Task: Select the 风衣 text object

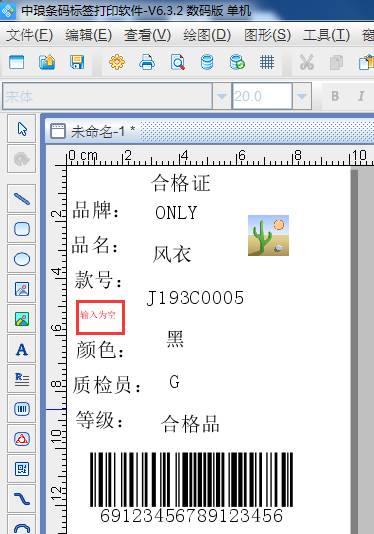Action: tap(172, 254)
